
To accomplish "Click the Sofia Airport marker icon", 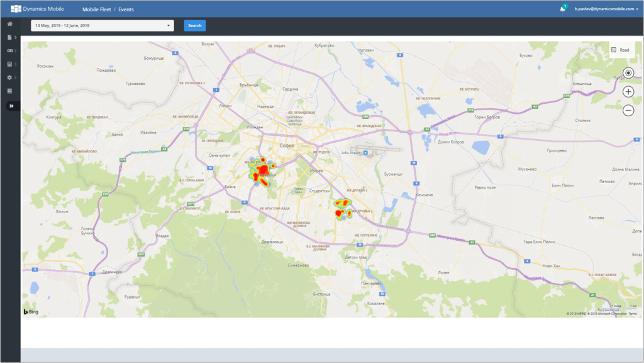I will click(x=365, y=153).
